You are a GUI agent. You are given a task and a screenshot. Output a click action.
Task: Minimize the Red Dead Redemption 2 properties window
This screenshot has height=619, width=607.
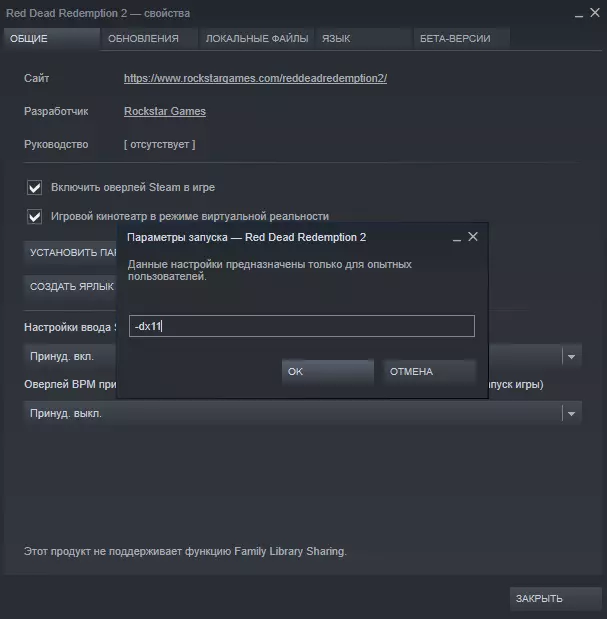(x=579, y=14)
